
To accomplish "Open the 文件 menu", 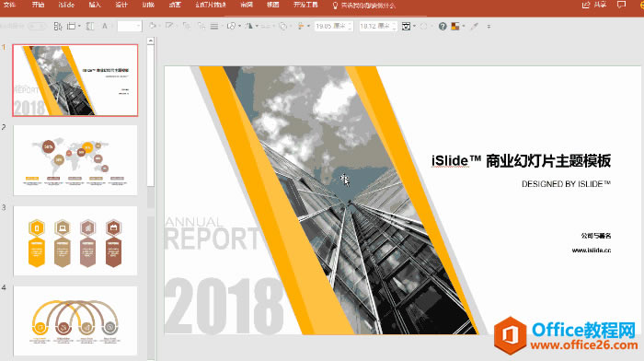I will [x=9, y=5].
